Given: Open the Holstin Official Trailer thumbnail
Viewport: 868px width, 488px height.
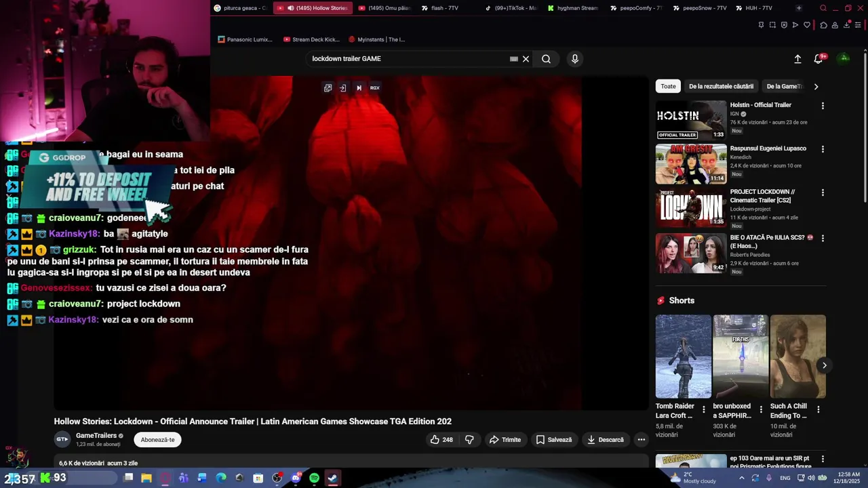Looking at the screenshot, I should (691, 120).
